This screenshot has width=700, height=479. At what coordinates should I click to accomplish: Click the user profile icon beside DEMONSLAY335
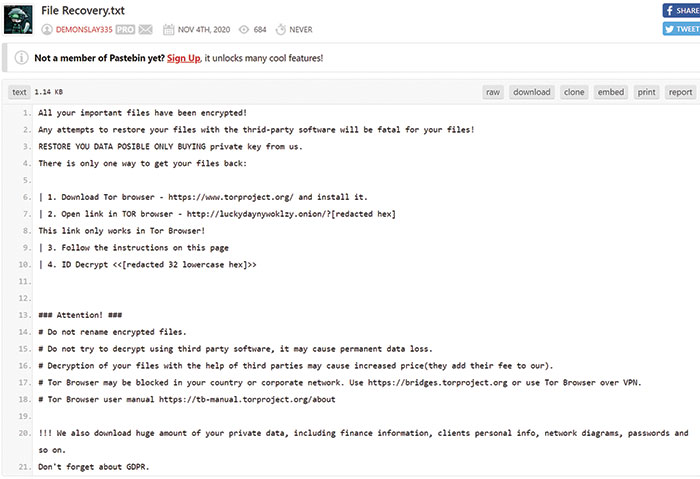(x=47, y=29)
